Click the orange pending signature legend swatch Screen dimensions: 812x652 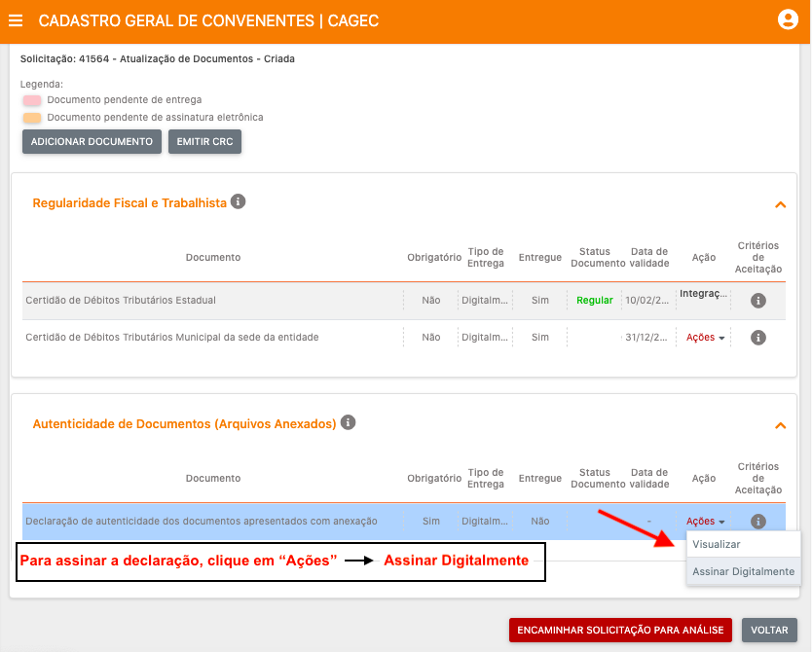(32, 118)
